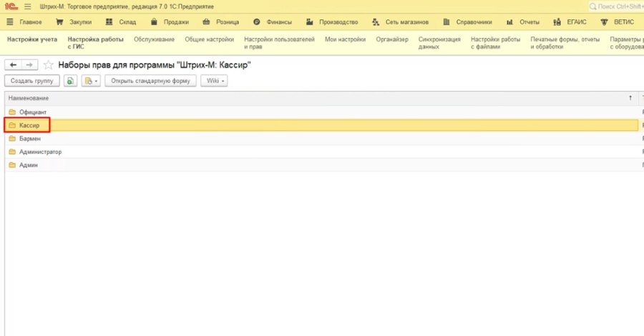Select the Админ folder row
This screenshot has width=644, height=336.
pos(321,165)
